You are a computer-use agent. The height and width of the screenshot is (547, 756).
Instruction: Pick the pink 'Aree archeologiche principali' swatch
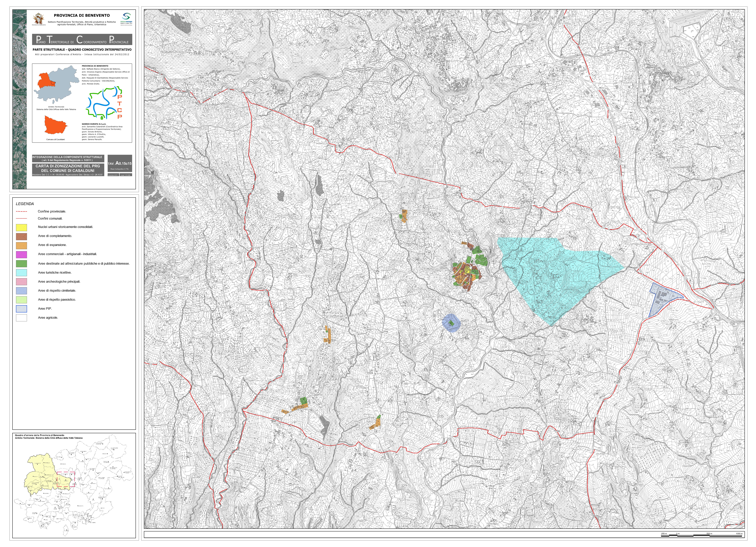(21, 282)
